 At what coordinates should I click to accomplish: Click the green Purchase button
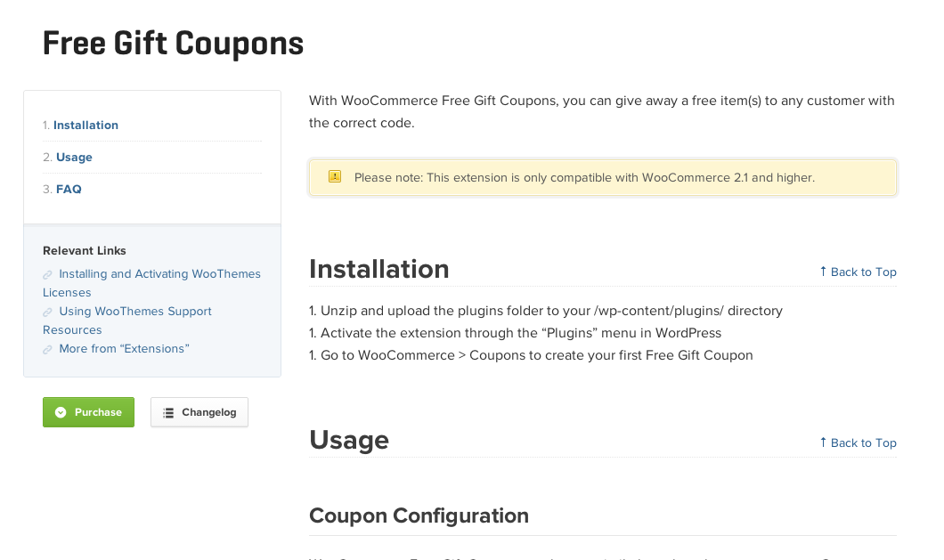click(88, 412)
